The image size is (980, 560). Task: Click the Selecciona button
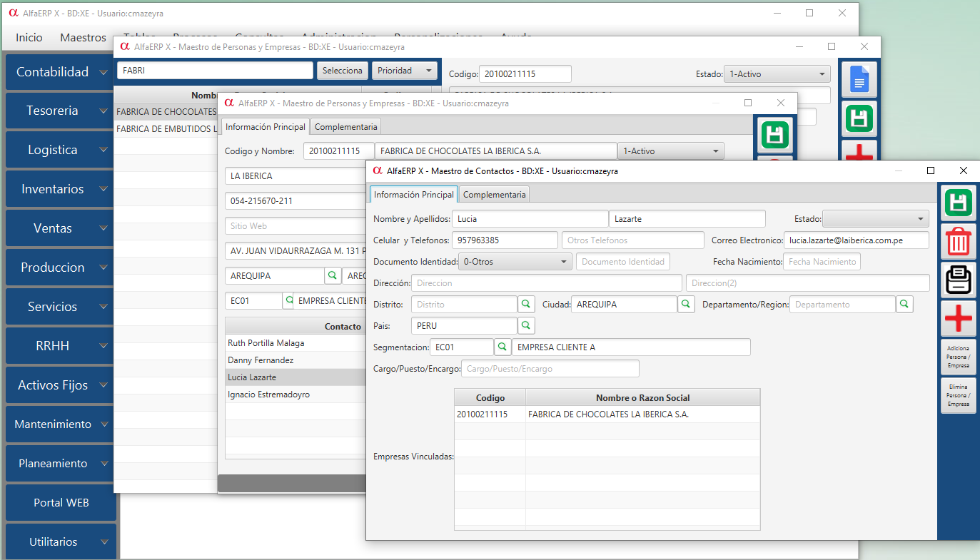(343, 71)
